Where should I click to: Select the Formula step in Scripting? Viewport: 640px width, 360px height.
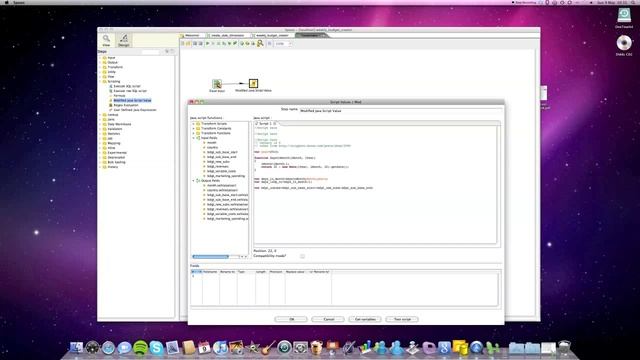[x=119, y=96]
